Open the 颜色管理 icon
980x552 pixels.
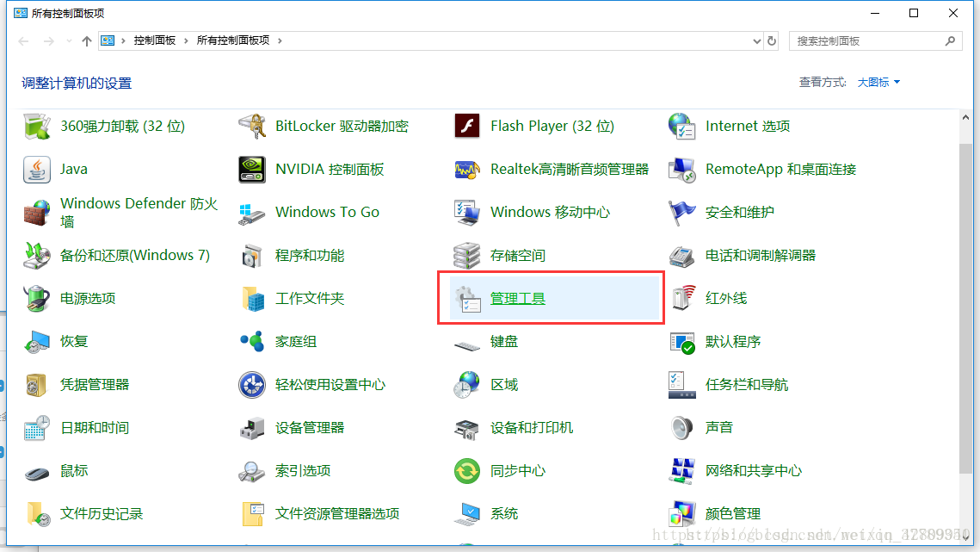tap(682, 514)
